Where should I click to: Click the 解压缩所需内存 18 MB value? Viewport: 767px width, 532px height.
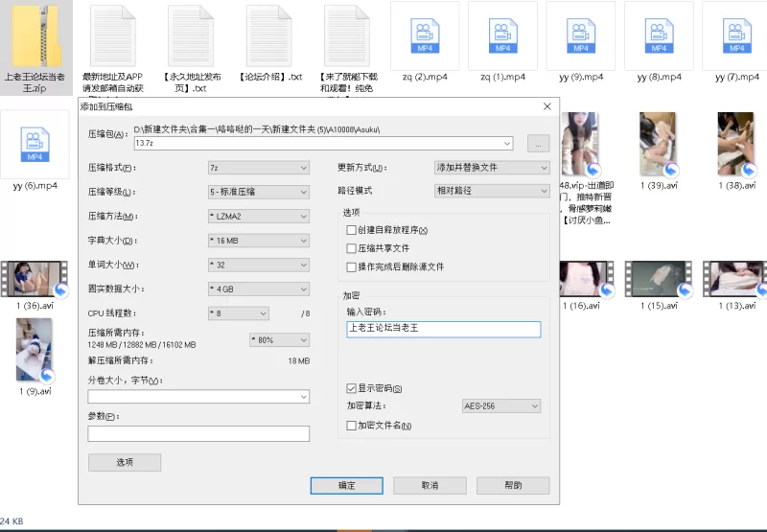(299, 360)
